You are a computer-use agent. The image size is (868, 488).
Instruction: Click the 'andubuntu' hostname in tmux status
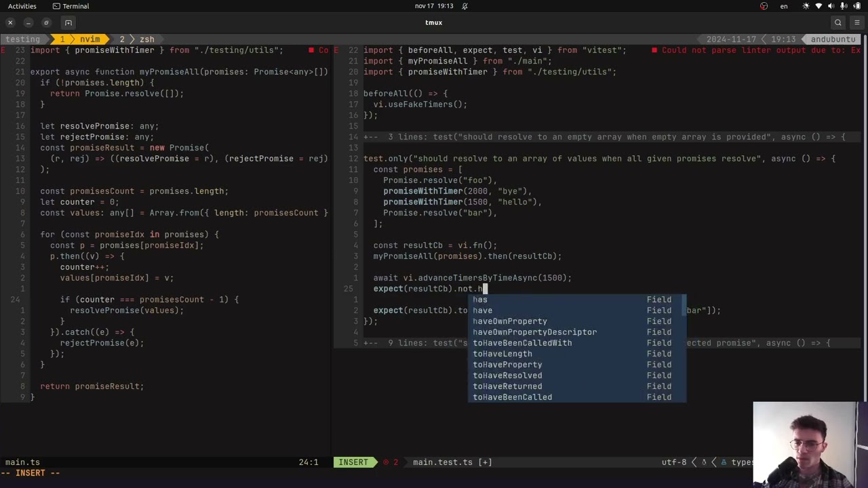pos(833,39)
